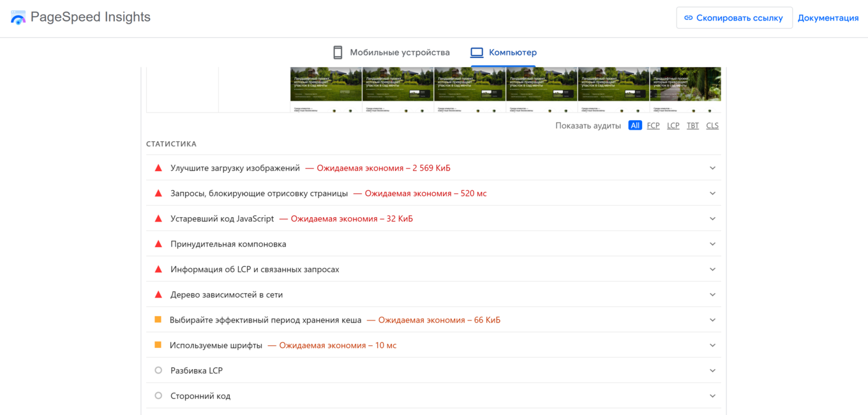Click the link icon inside the copy link button
This screenshot has height=415, width=868.
688,17
